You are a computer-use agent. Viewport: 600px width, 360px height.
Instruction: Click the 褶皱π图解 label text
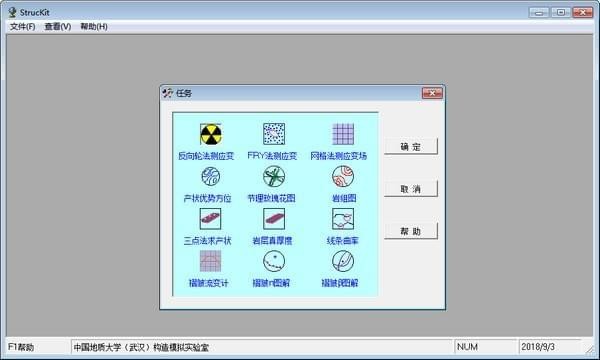tap(271, 283)
